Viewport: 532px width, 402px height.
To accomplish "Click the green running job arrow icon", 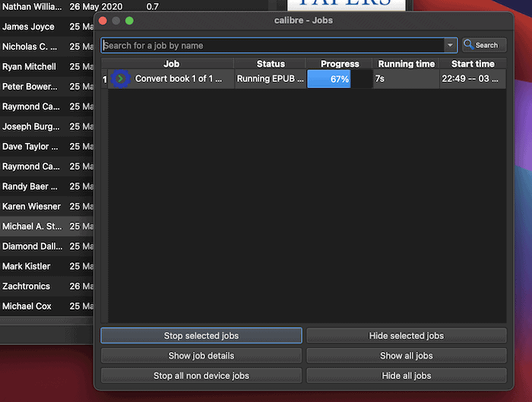I will tap(120, 78).
